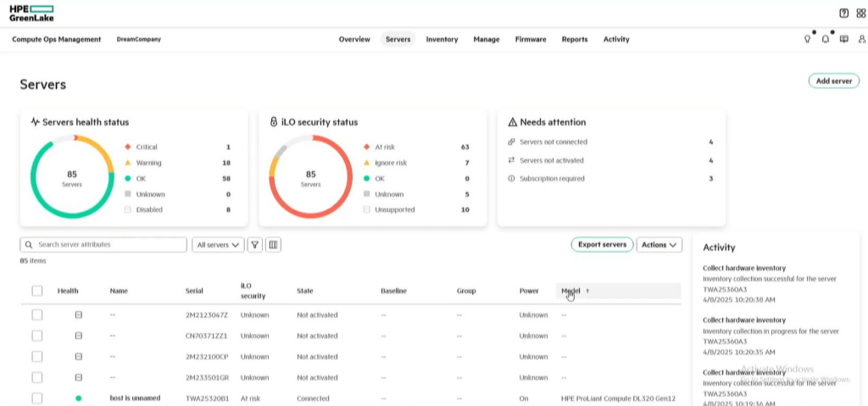Open the filter funnel icon

[254, 245]
